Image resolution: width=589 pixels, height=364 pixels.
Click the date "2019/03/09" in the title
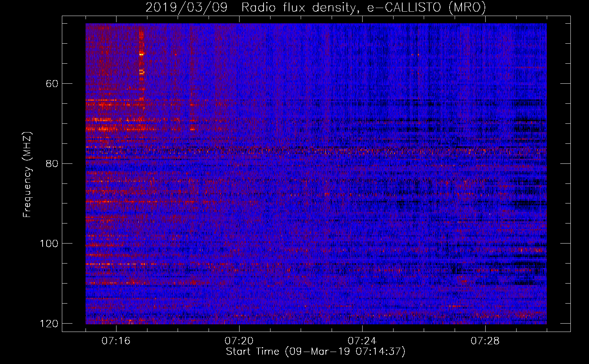[186, 8]
